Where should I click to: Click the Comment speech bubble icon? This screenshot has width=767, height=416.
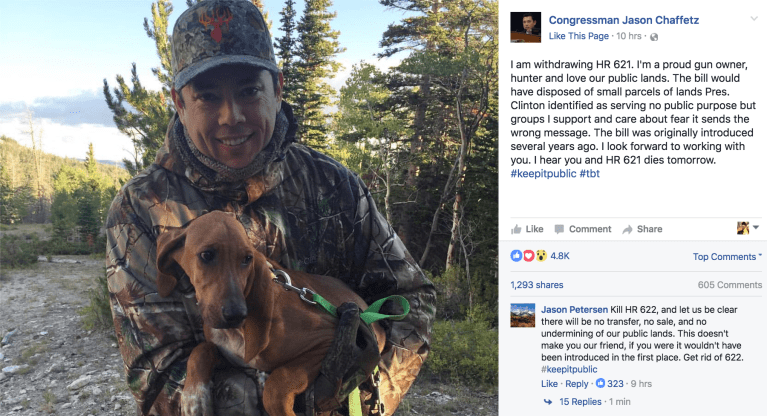point(559,229)
